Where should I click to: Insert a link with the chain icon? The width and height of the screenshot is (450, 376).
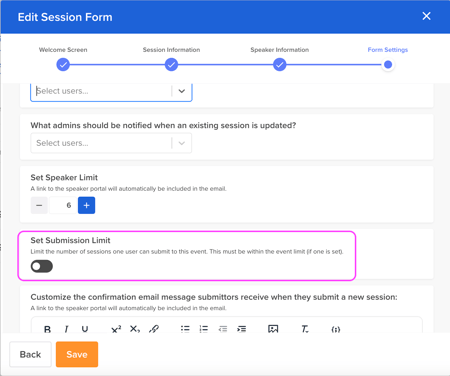pyautogui.click(x=154, y=329)
